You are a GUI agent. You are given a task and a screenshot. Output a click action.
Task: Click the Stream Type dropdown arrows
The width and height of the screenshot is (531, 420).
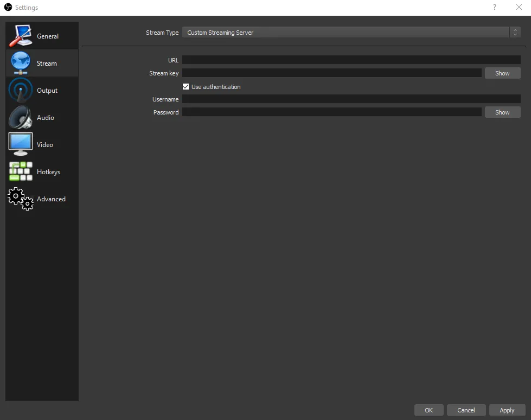coord(515,33)
